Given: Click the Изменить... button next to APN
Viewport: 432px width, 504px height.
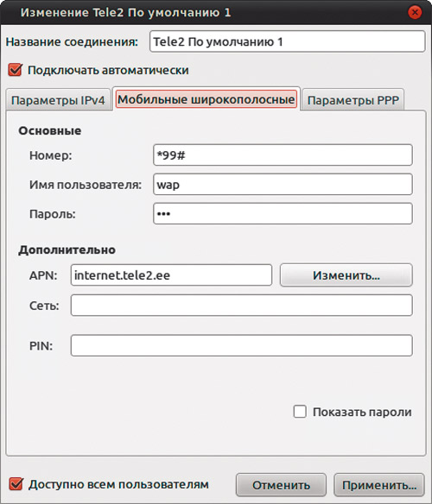Looking at the screenshot, I should point(346,275).
